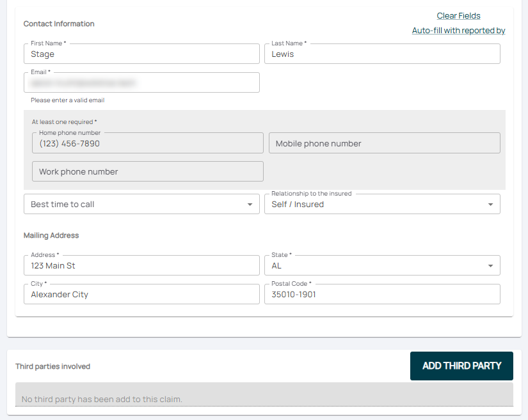
Task: Click the Postal Code field
Action: coord(382,295)
